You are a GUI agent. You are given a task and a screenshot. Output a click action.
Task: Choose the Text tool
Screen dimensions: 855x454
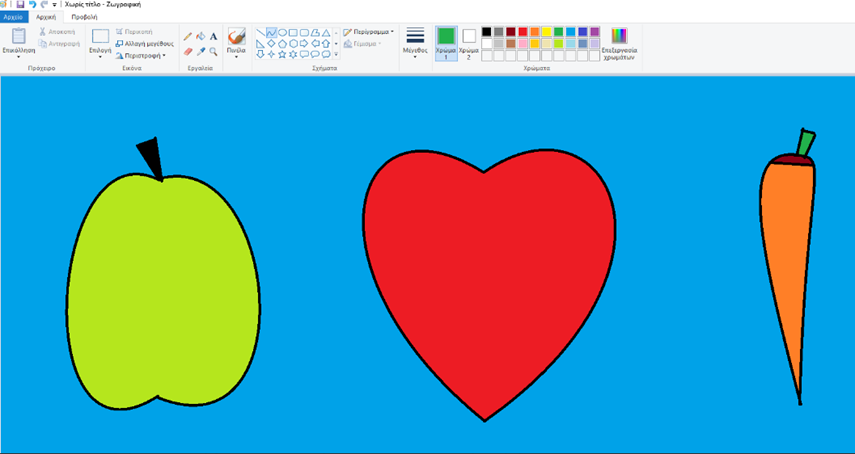(x=213, y=37)
